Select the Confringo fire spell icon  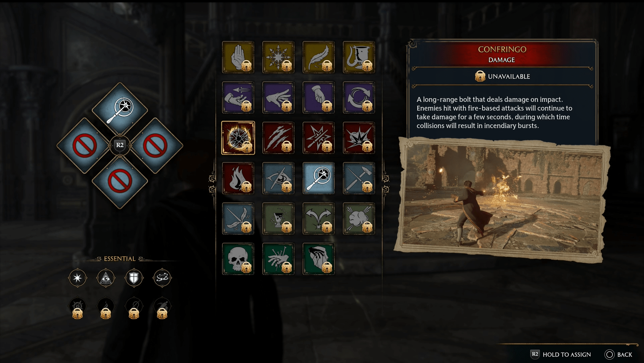[238, 138]
